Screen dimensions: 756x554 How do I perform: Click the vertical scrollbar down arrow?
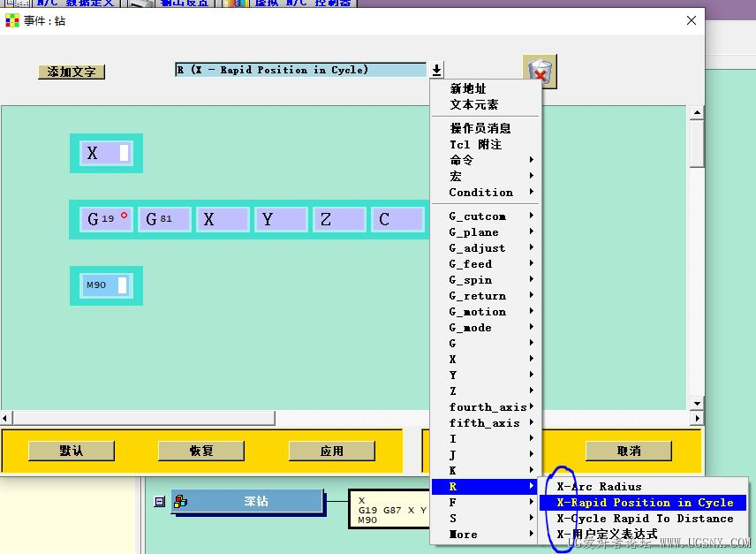pos(697,403)
